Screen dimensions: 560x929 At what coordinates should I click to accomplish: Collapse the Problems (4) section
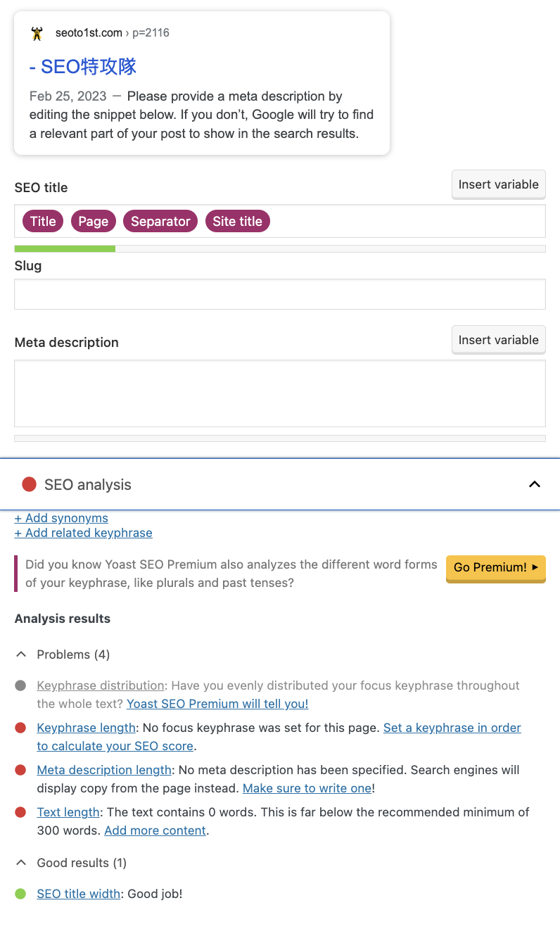[22, 655]
